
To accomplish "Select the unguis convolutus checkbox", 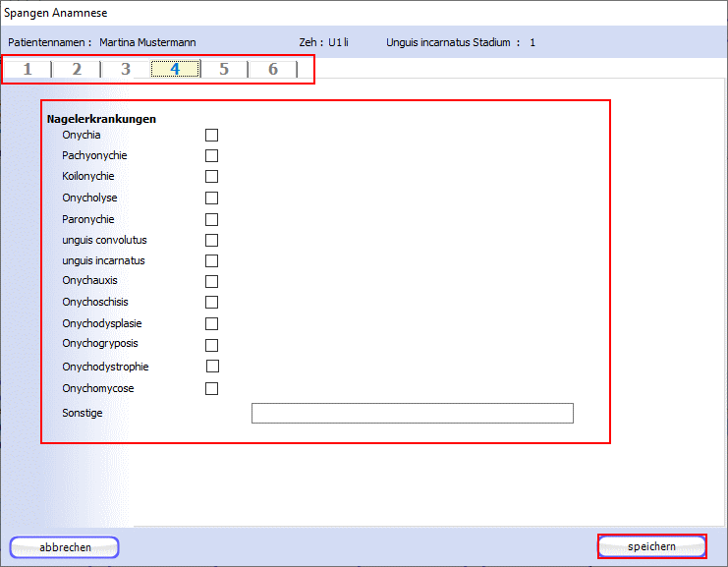I will [x=211, y=241].
